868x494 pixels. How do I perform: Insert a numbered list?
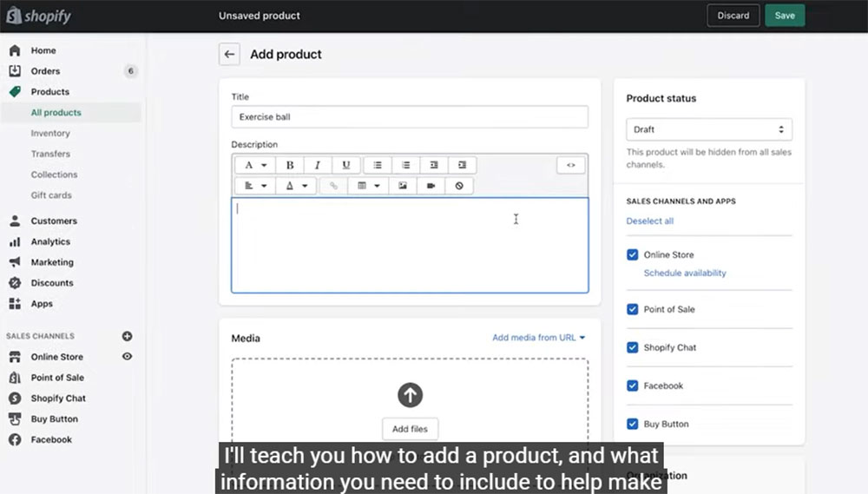405,165
